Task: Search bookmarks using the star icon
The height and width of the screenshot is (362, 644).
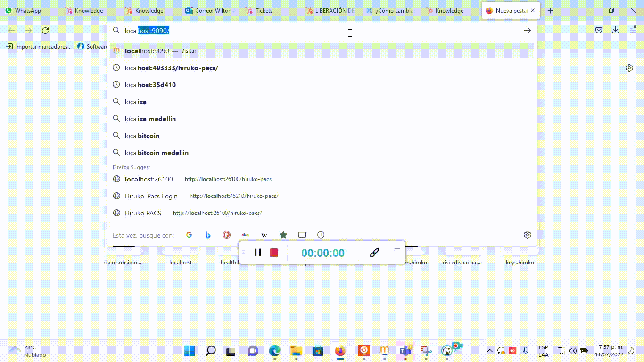Action: coord(283,235)
